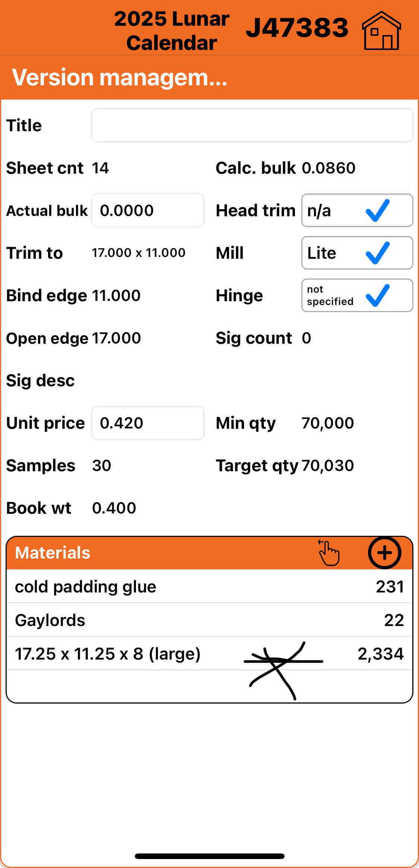
Task: Tap the 2025 Lunar Calendar title
Action: [x=172, y=31]
